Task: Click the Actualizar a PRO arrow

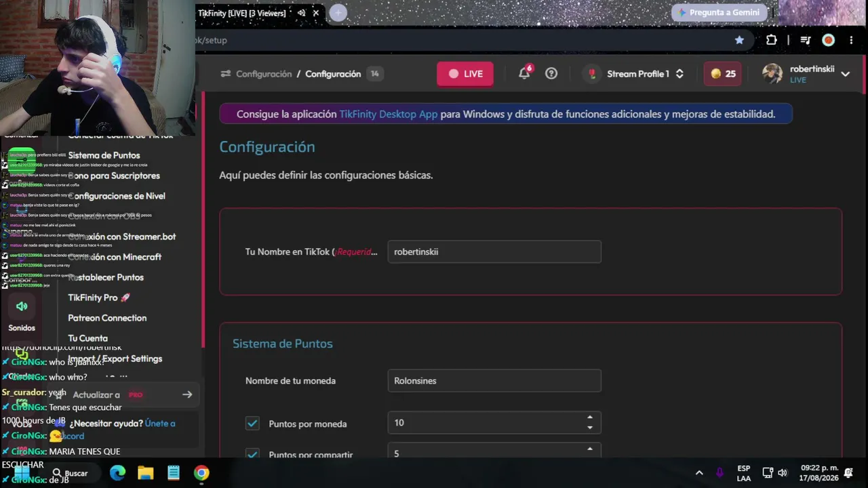Action: [187, 394]
